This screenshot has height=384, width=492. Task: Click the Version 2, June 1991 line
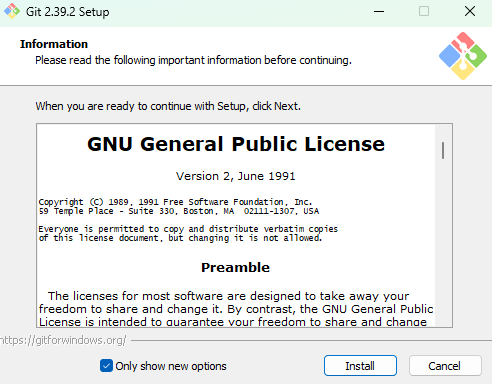pyautogui.click(x=236, y=176)
